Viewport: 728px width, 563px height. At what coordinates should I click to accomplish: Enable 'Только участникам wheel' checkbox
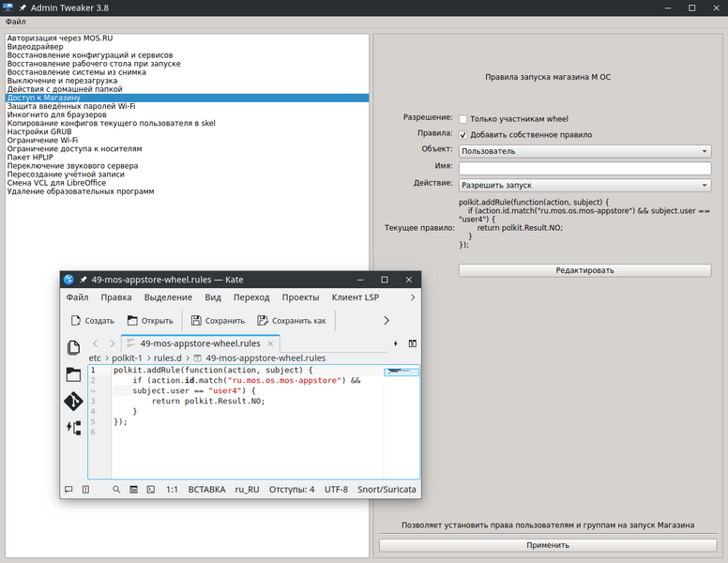463,119
